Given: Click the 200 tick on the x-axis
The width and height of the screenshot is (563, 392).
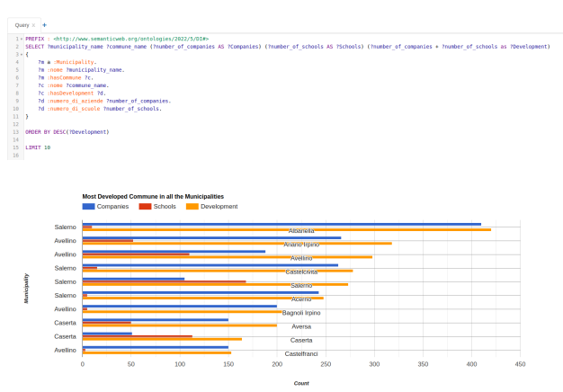Looking at the screenshot, I should 277,364.
